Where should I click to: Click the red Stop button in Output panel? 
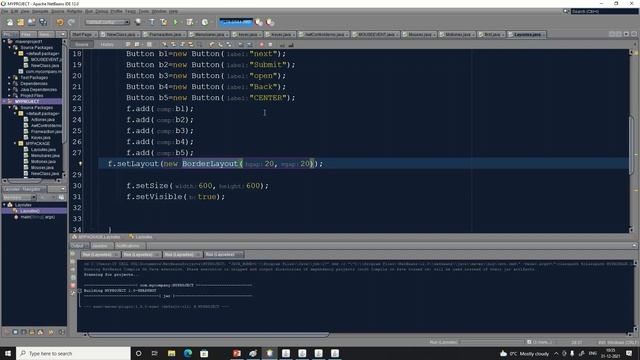point(73,285)
